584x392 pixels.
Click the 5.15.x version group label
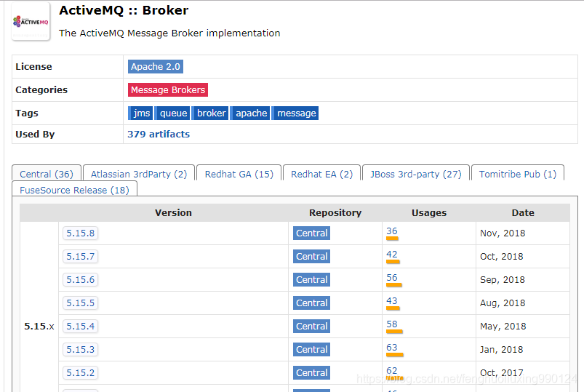[x=39, y=327]
